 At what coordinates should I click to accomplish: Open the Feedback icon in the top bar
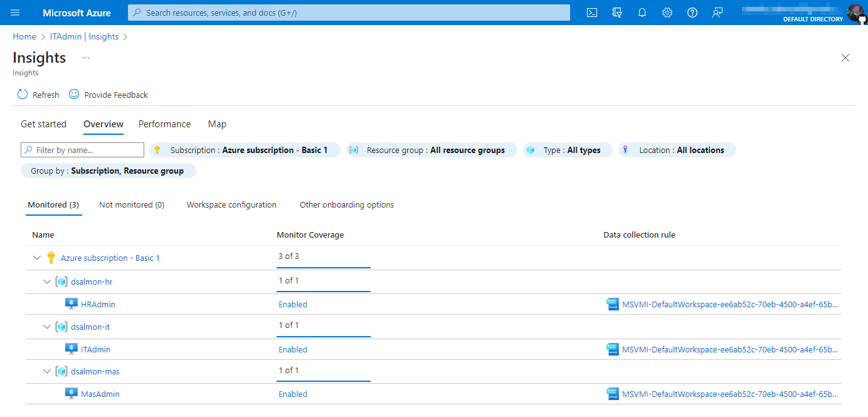click(717, 13)
